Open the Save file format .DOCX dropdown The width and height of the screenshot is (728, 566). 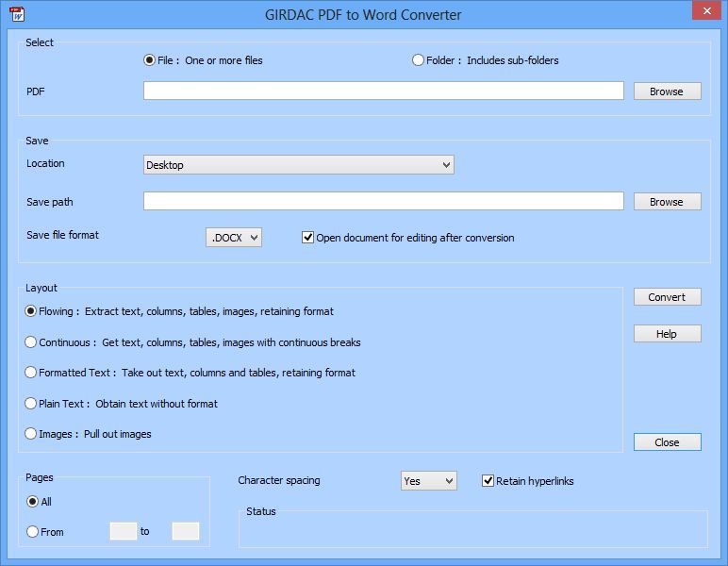234,238
